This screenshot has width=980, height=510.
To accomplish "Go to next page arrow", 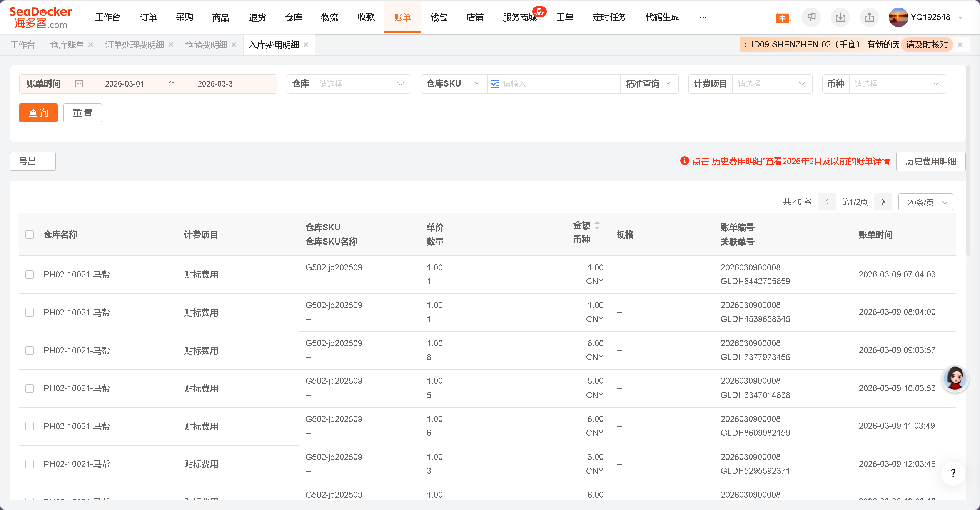I will pos(883,202).
